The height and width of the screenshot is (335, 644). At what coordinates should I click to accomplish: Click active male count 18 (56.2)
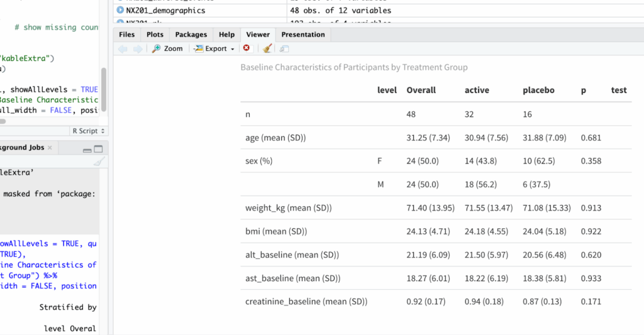[480, 185]
